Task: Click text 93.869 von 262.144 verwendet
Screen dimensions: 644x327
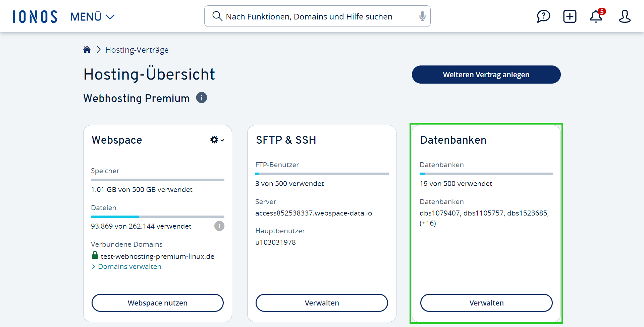Action: pos(141,226)
